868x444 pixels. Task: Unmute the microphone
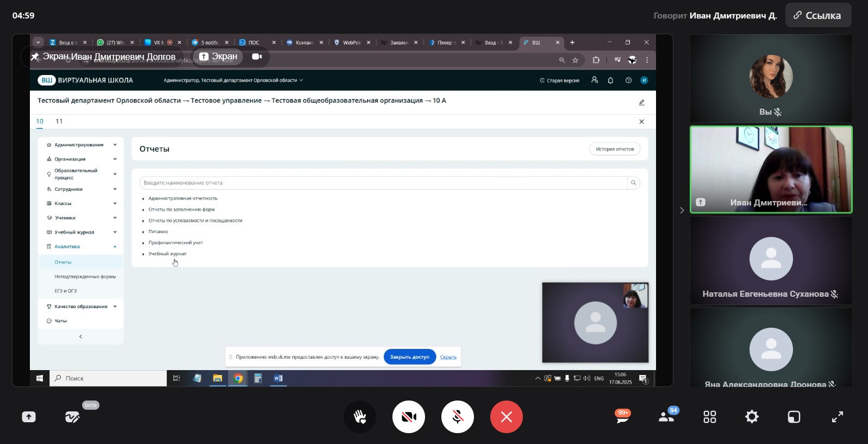[x=458, y=417]
